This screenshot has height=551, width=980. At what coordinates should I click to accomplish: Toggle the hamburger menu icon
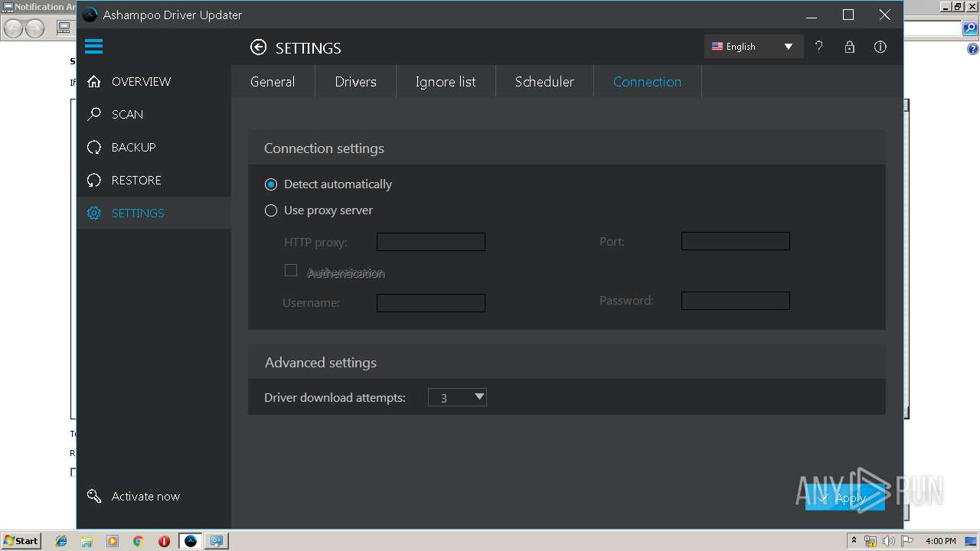(x=93, y=47)
